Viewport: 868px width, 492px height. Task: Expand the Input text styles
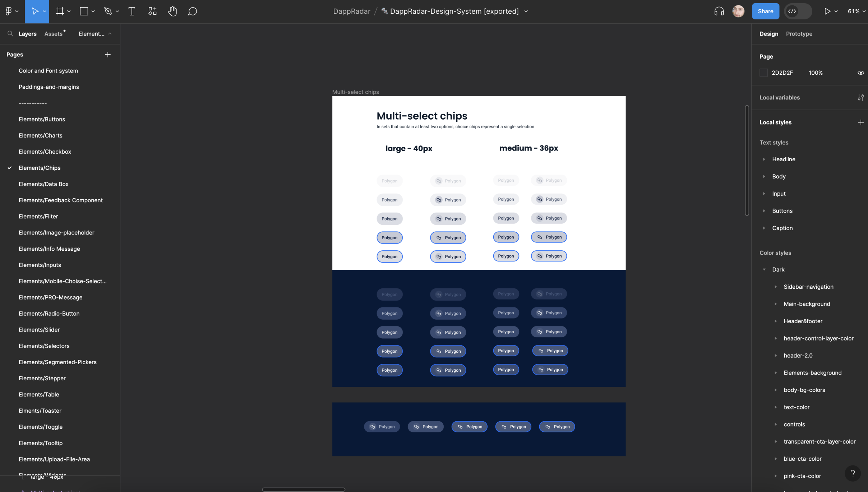pyautogui.click(x=764, y=194)
